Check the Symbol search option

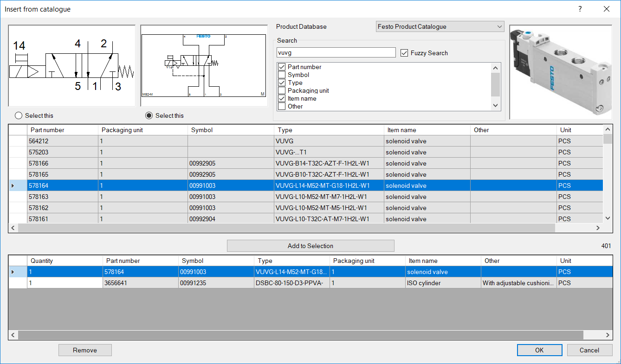tap(282, 75)
